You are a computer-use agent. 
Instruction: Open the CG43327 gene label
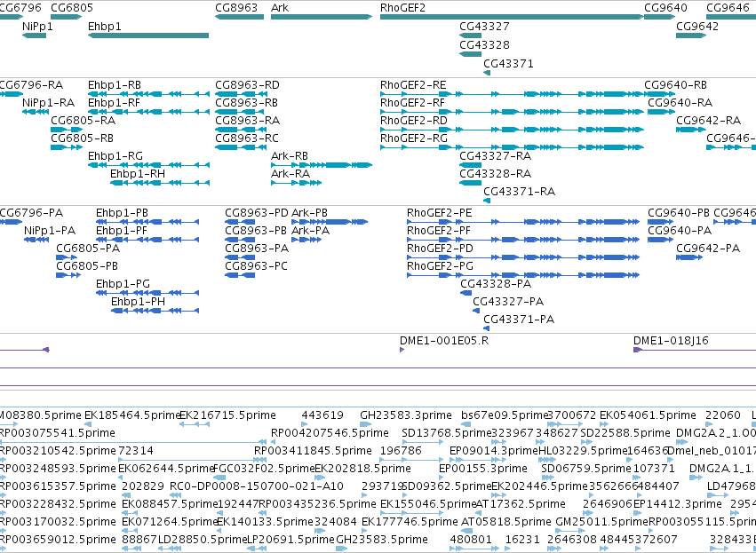coord(484,27)
